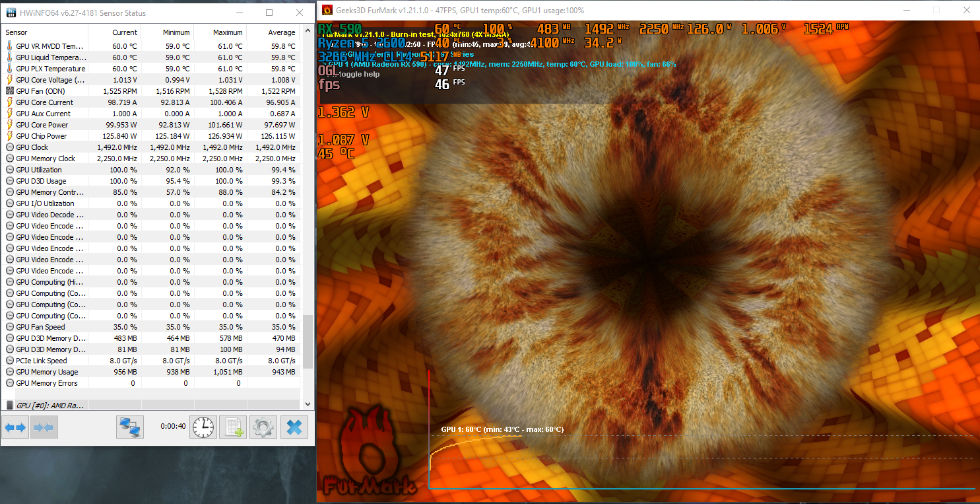This screenshot has width=980, height=504.
Task: Reset elapsed time with the clock icon
Action: [x=203, y=427]
